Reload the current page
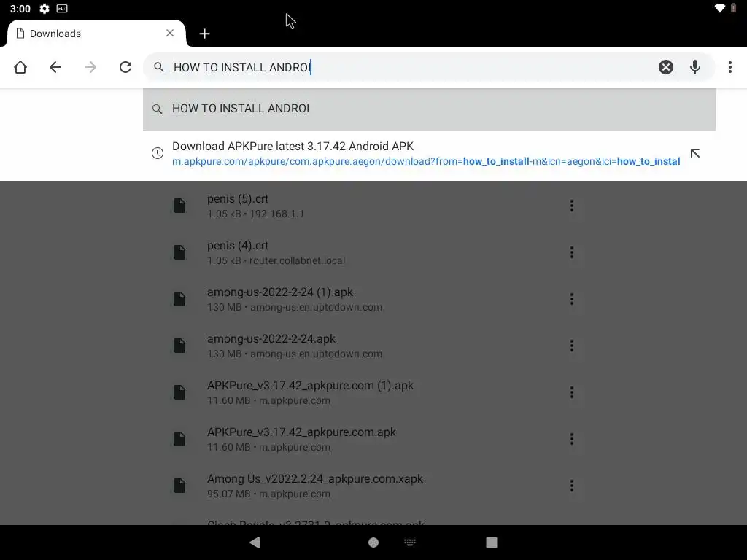The height and width of the screenshot is (560, 747). click(x=125, y=67)
